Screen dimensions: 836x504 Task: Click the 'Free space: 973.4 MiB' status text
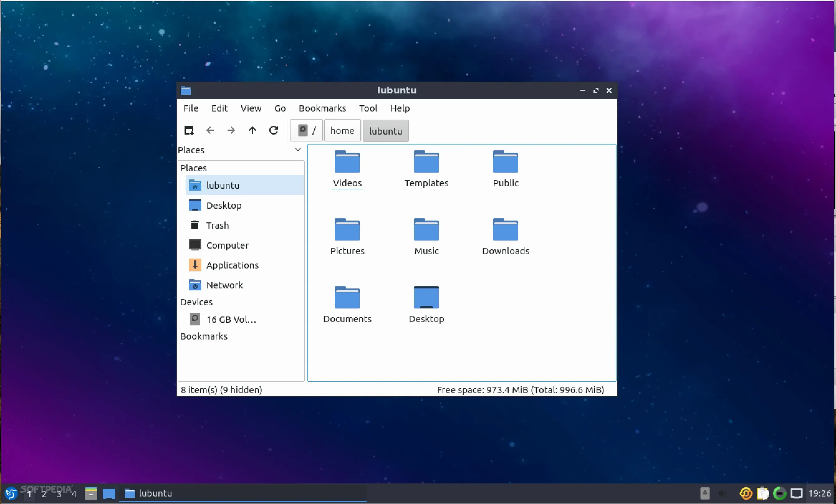click(x=521, y=390)
